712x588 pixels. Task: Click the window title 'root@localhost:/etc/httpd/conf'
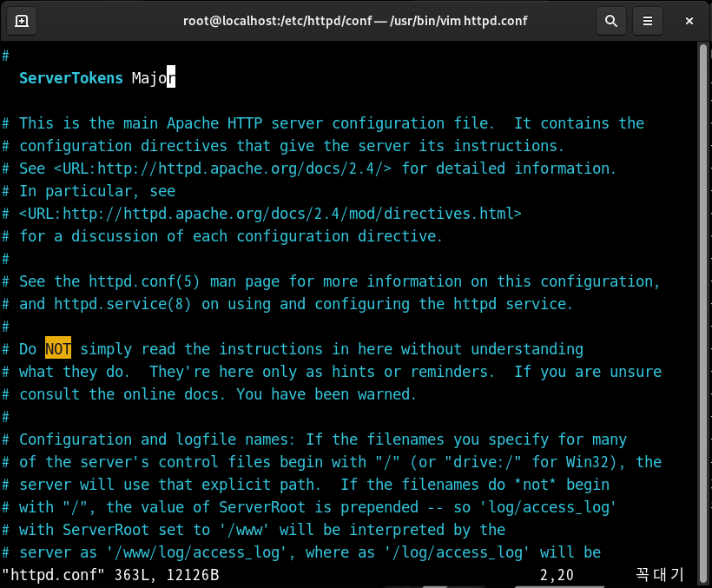278,21
